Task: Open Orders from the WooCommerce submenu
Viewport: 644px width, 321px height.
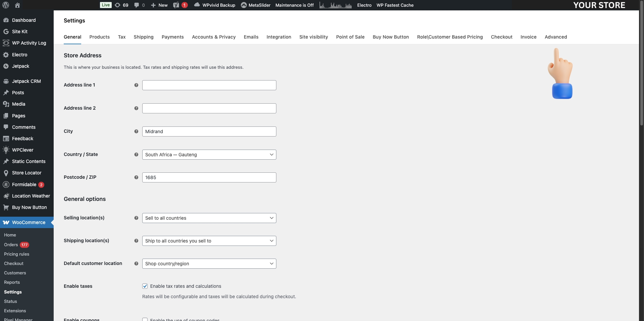Action: pyautogui.click(x=11, y=245)
